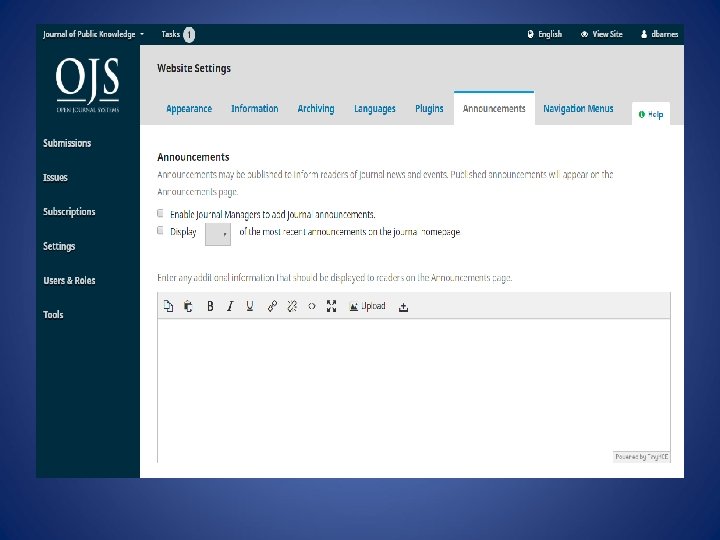The height and width of the screenshot is (540, 720).
Task: Open the Help panel
Action: coord(651,114)
